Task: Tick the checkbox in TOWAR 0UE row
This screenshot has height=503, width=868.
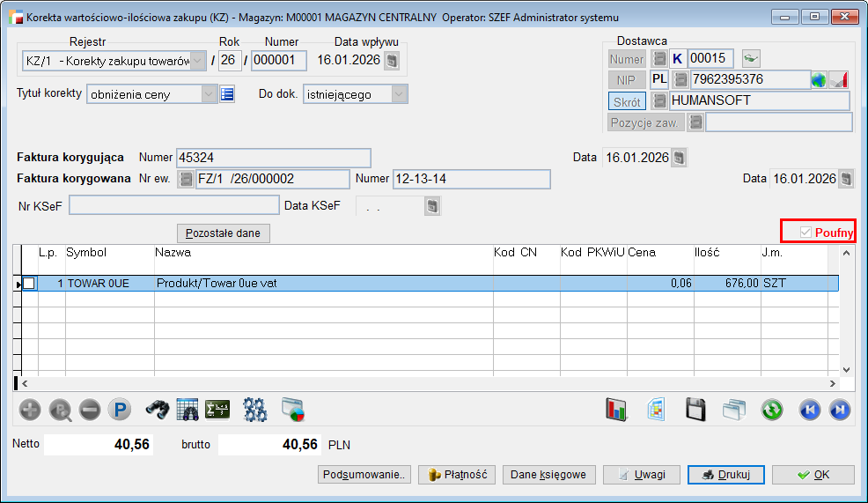Action: [x=29, y=284]
